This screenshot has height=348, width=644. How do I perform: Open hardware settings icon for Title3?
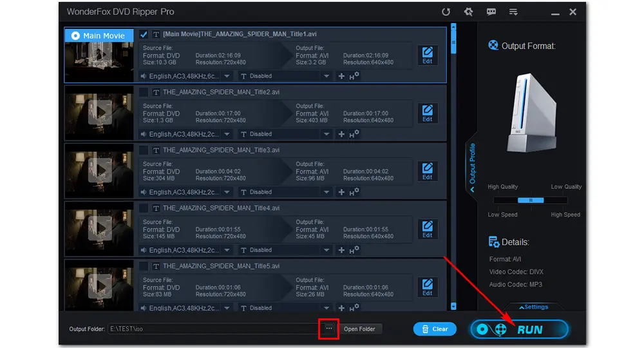pyautogui.click(x=354, y=192)
